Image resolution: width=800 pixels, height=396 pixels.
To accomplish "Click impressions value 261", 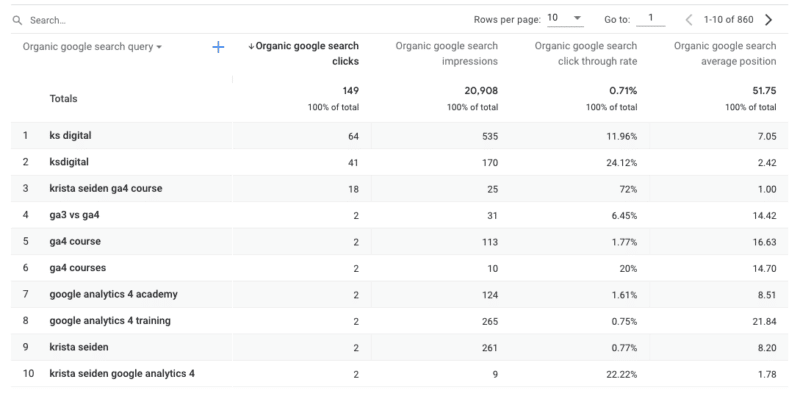I will [490, 348].
